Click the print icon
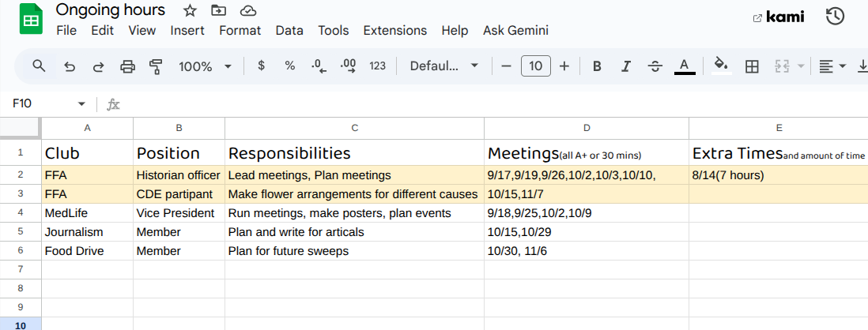The image size is (868, 330). coord(127,66)
